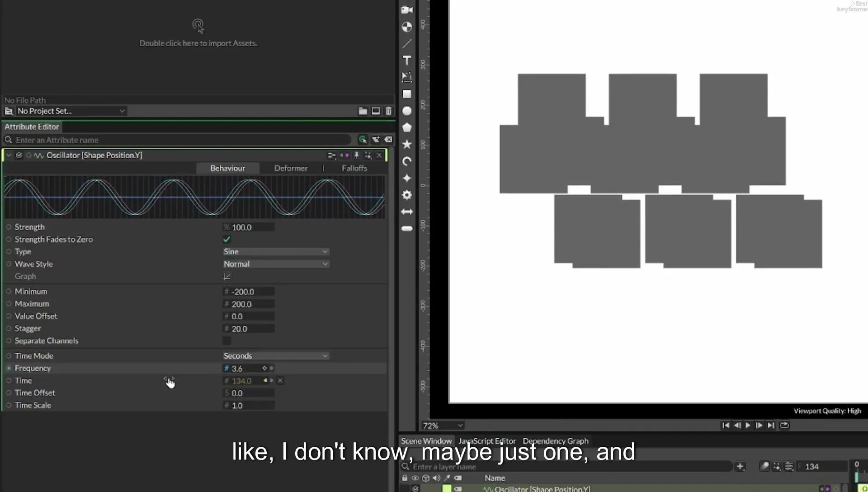
Task: Open the Dependency Graph tab
Action: [556, 441]
